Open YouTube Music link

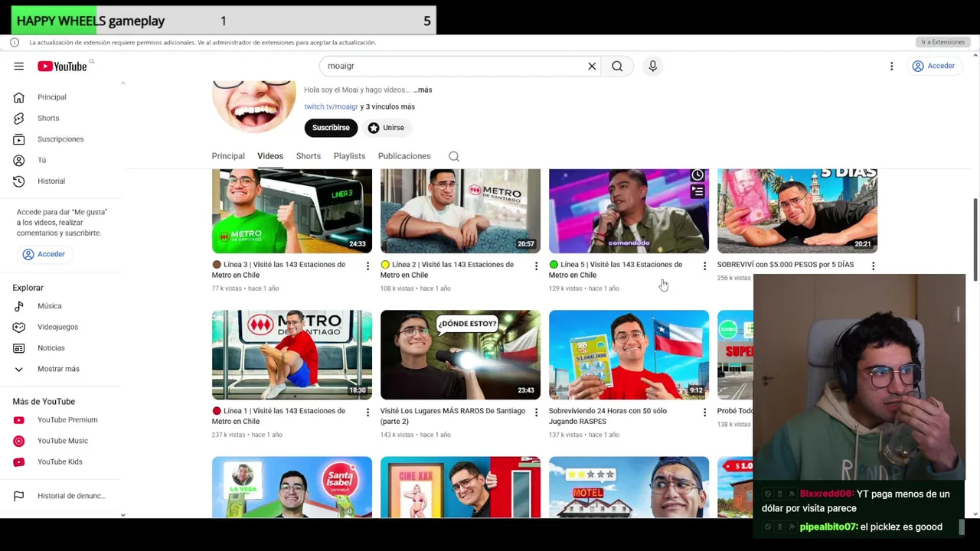[62, 441]
